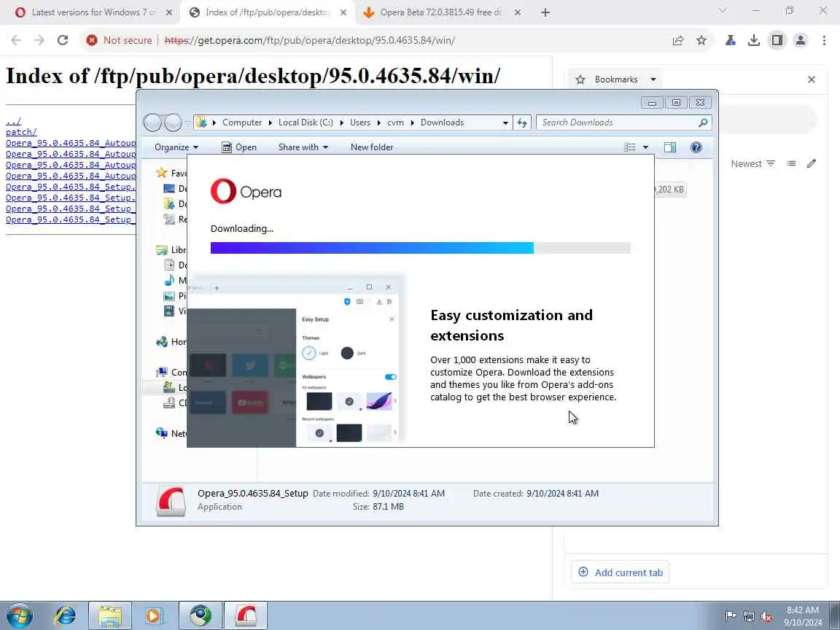
Task: Open first Opera_95.0.4635.84_Autoupdate link
Action: 71,143
